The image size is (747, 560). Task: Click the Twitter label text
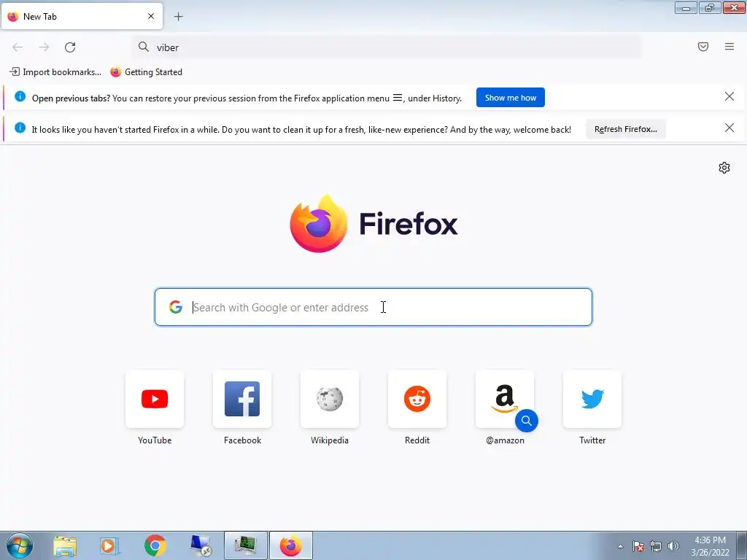(x=592, y=440)
